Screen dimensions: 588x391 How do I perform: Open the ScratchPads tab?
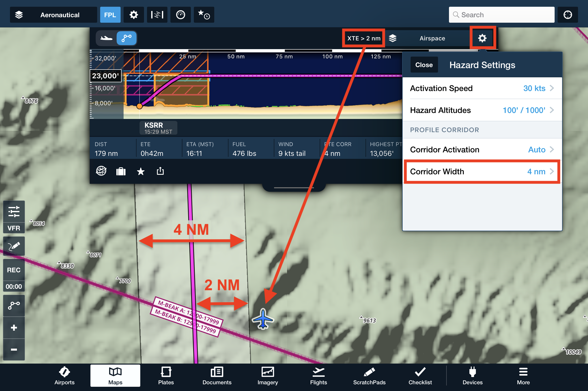(x=369, y=376)
